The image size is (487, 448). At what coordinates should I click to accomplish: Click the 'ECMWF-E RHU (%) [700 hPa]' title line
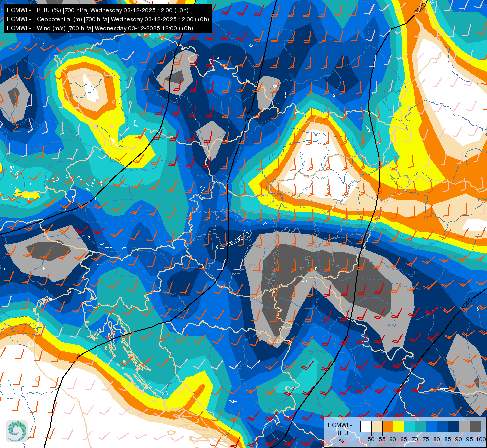pyautogui.click(x=97, y=10)
